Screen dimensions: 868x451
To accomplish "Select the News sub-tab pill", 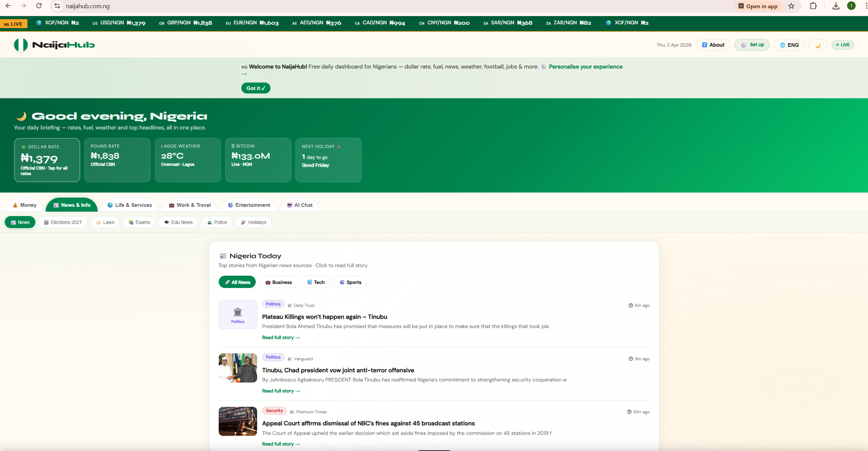I will [x=20, y=222].
